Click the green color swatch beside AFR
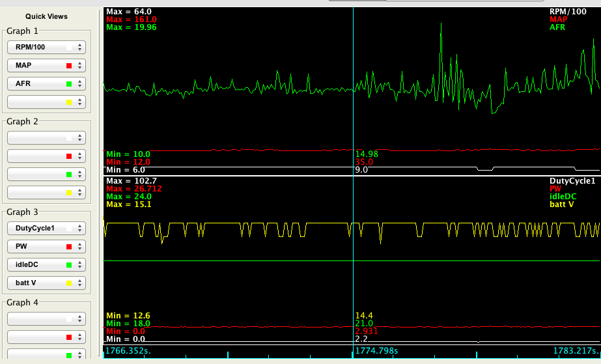This screenshot has width=601, height=364. [x=68, y=84]
